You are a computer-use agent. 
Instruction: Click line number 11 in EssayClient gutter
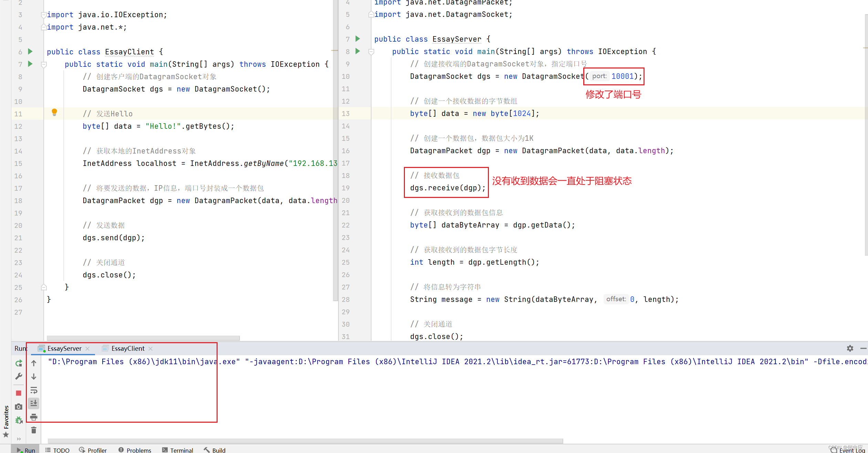click(18, 114)
